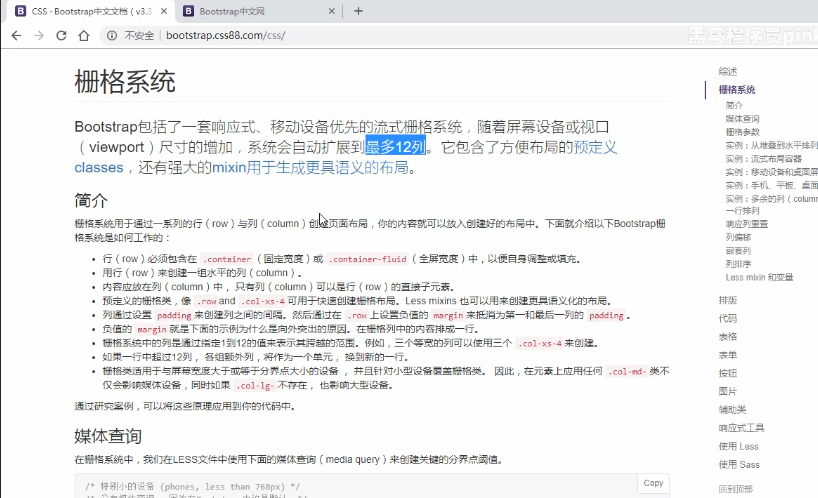Close the CSS Bootstrap中文文档 tab

click(164, 11)
